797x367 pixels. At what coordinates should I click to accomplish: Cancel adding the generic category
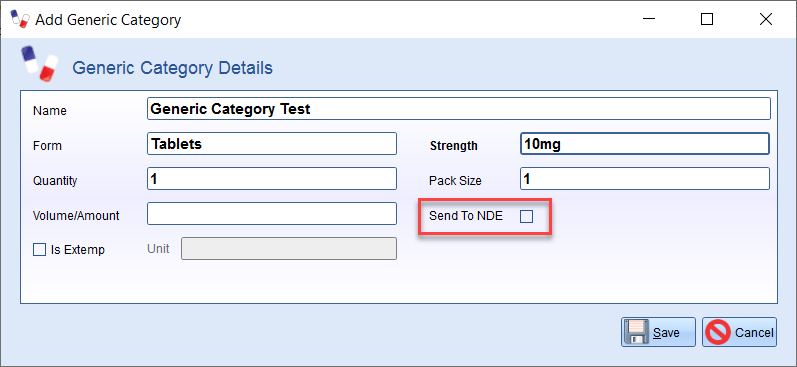point(740,332)
